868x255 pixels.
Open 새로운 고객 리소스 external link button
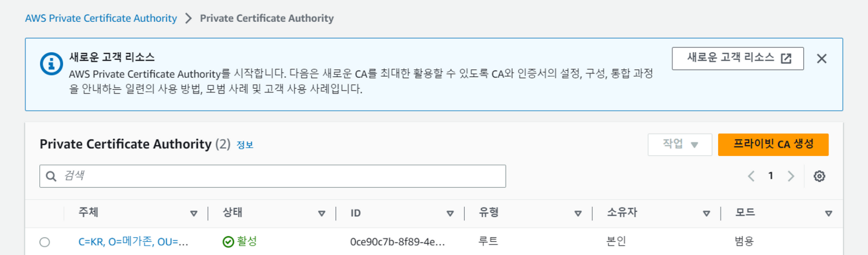point(737,59)
